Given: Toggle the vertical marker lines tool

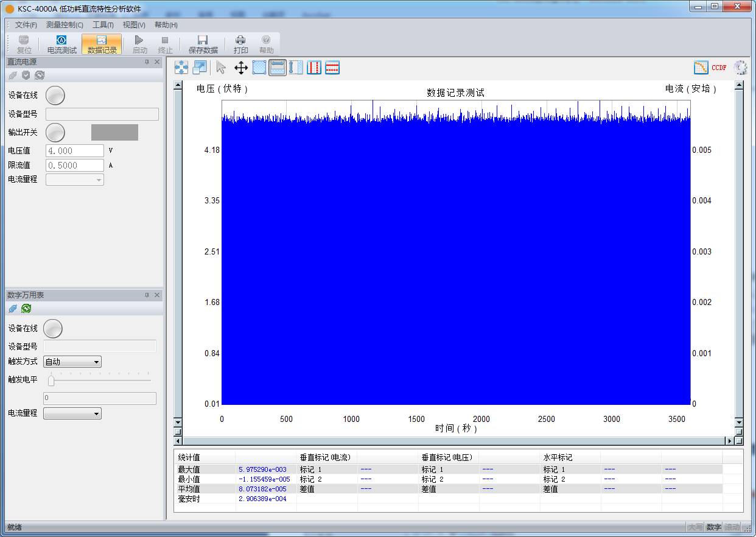Looking at the screenshot, I should click(314, 68).
